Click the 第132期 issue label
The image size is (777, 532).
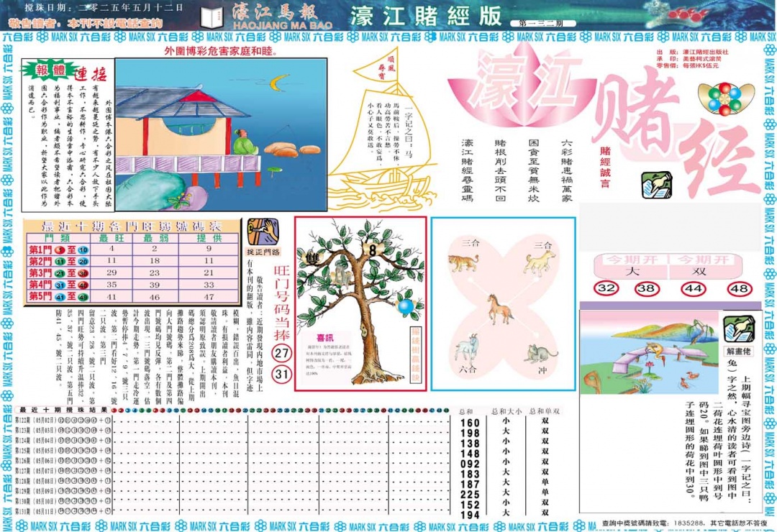[x=540, y=22]
